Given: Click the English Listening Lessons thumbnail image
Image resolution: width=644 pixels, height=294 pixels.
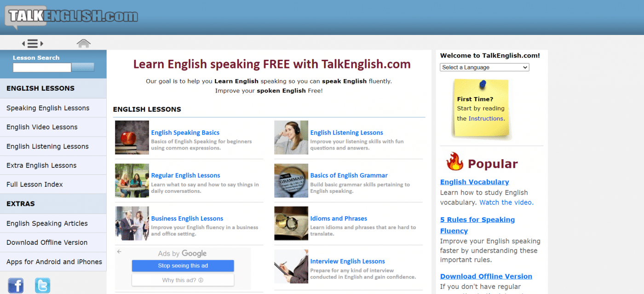Looking at the screenshot, I should 291,138.
